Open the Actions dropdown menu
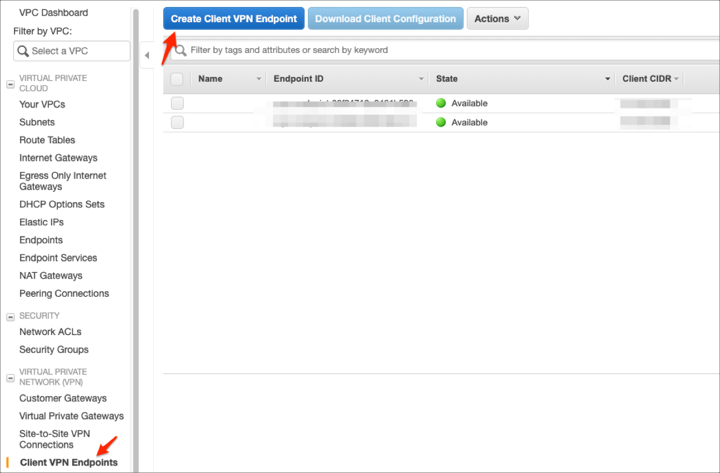This screenshot has height=473, width=720. tap(497, 19)
